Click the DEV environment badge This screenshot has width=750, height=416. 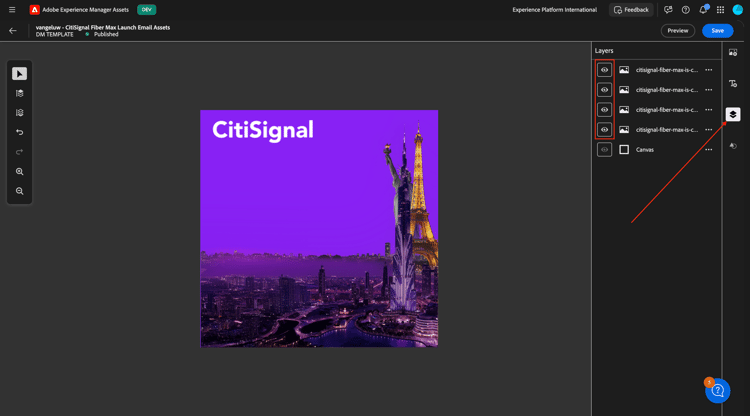(x=146, y=10)
